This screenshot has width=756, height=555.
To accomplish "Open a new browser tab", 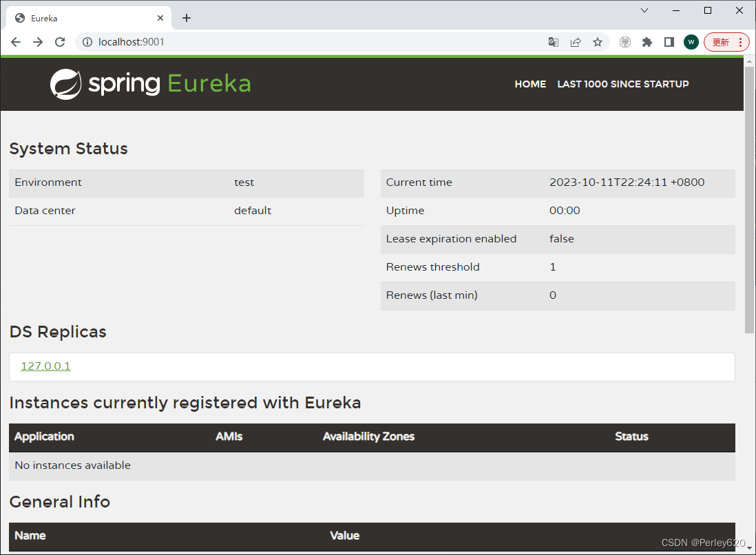I will (x=187, y=18).
